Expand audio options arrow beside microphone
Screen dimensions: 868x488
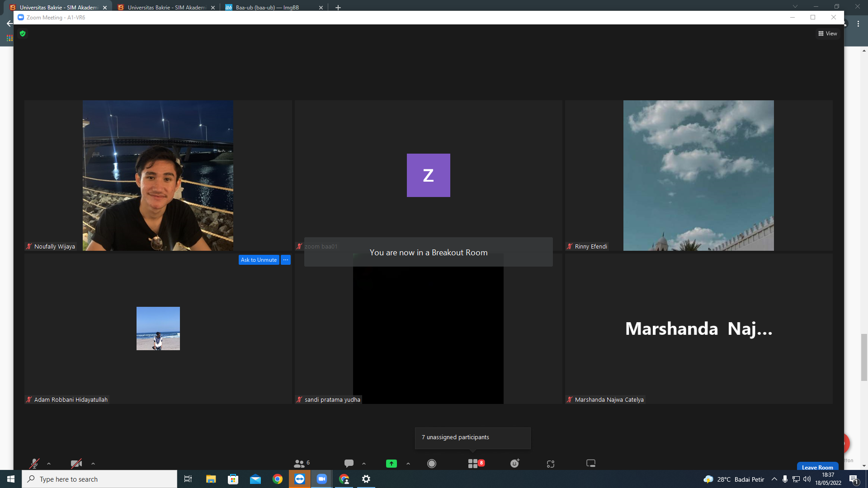click(x=49, y=464)
